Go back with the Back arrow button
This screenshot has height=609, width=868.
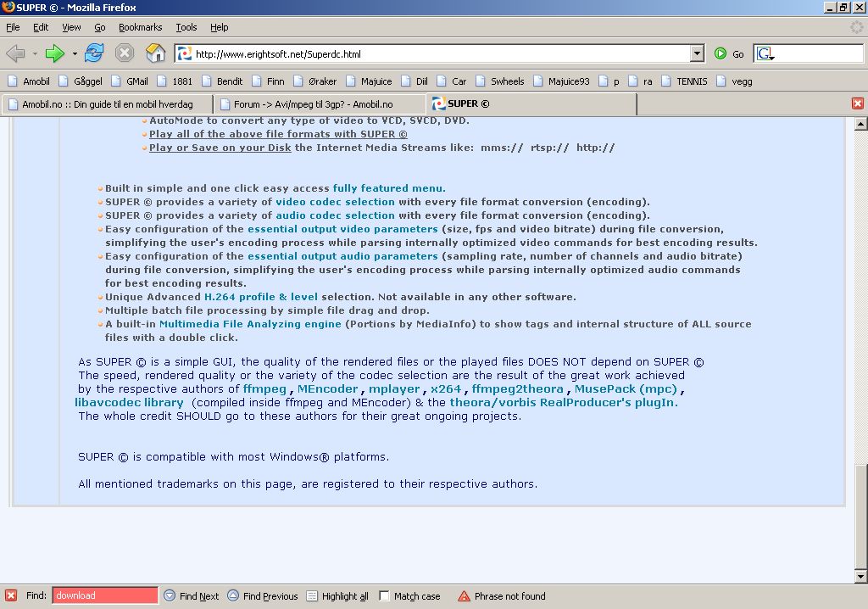pyautogui.click(x=15, y=53)
